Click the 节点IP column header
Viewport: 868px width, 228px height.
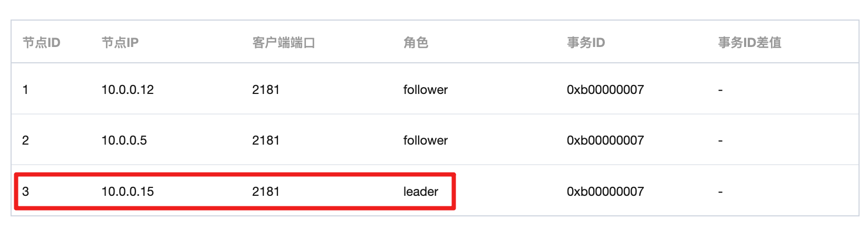pyautogui.click(x=120, y=43)
